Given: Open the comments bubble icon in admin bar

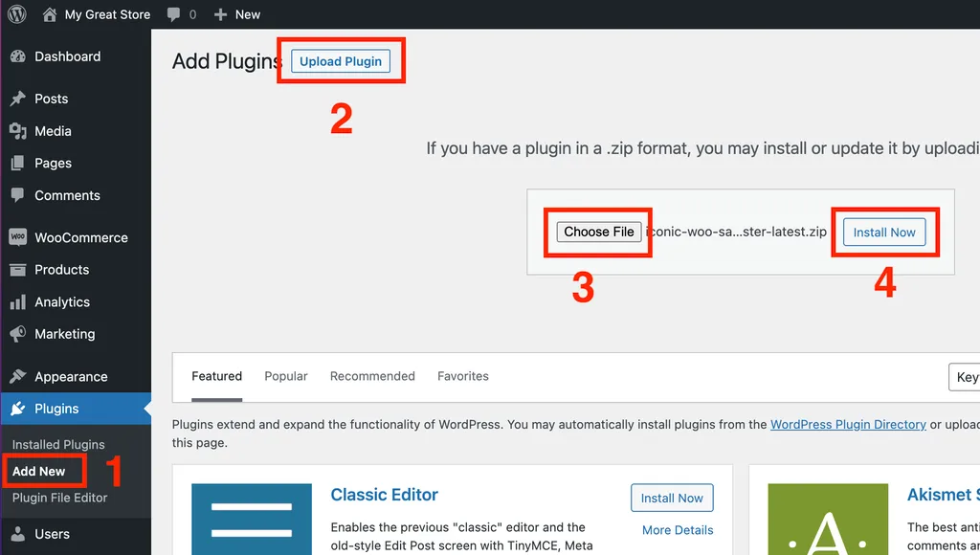Looking at the screenshot, I should coord(174,14).
